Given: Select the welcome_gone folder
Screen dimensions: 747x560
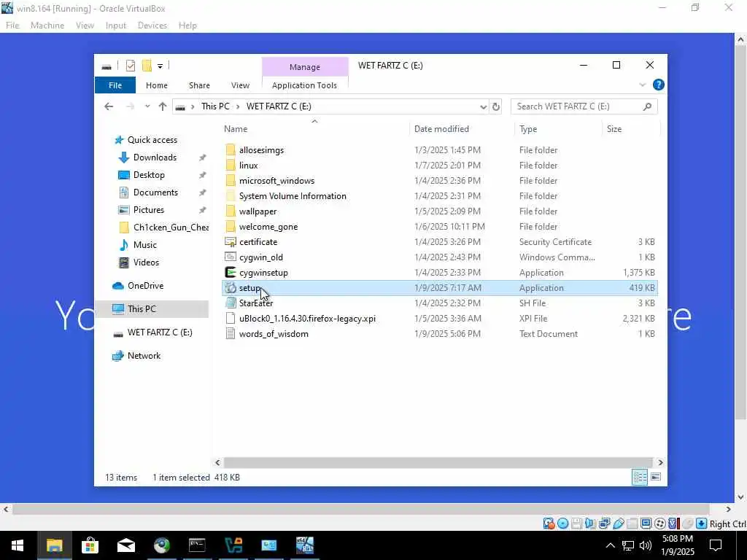Looking at the screenshot, I should (x=268, y=227).
